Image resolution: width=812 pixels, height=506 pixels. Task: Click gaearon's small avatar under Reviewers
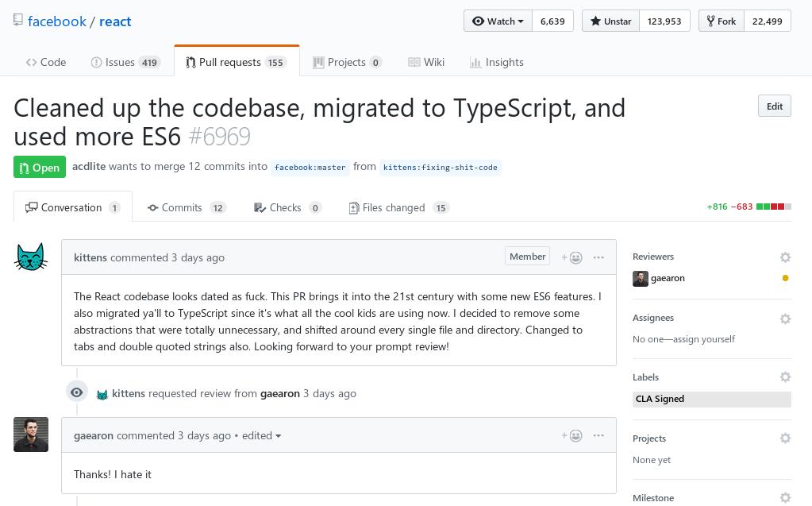pos(641,278)
